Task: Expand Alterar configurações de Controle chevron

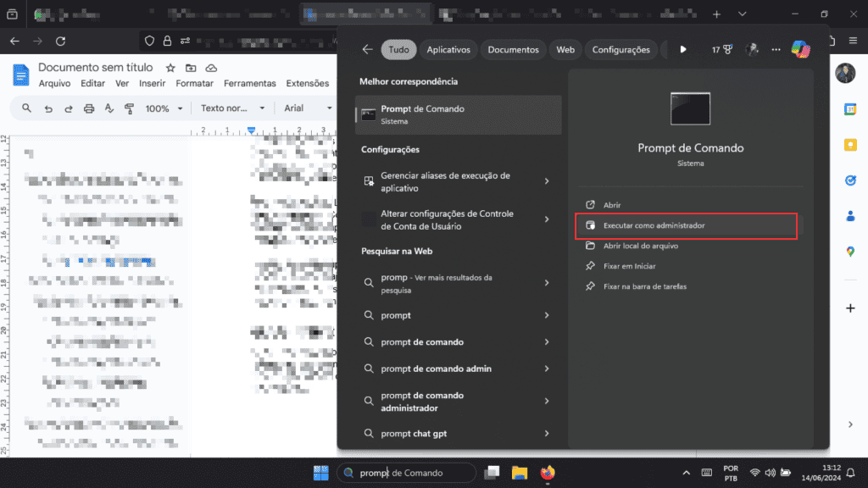Action: coord(547,219)
